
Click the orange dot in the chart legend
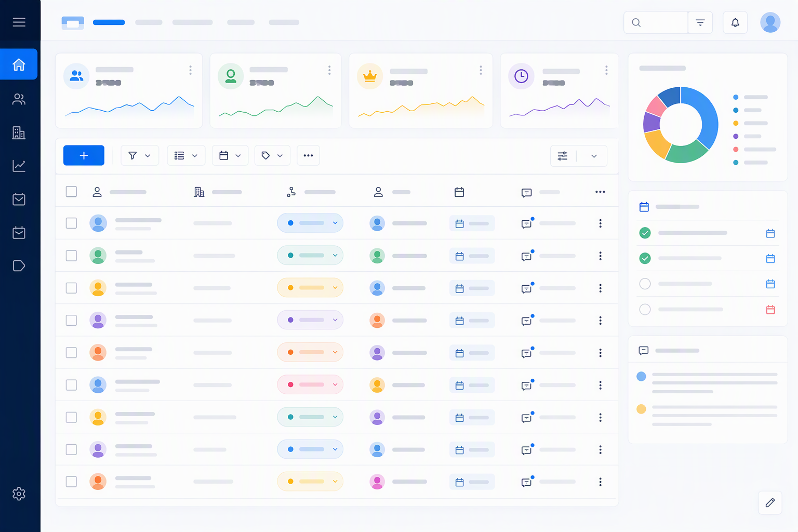736,123
